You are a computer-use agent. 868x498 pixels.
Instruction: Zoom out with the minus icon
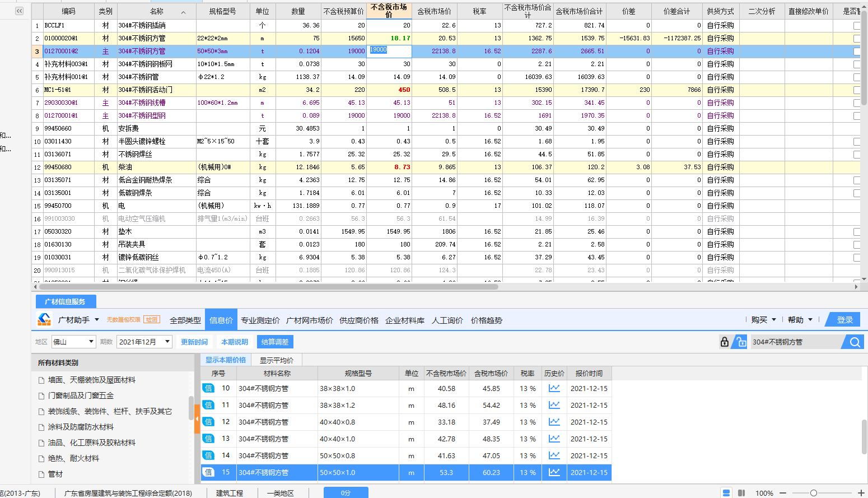tap(783, 493)
